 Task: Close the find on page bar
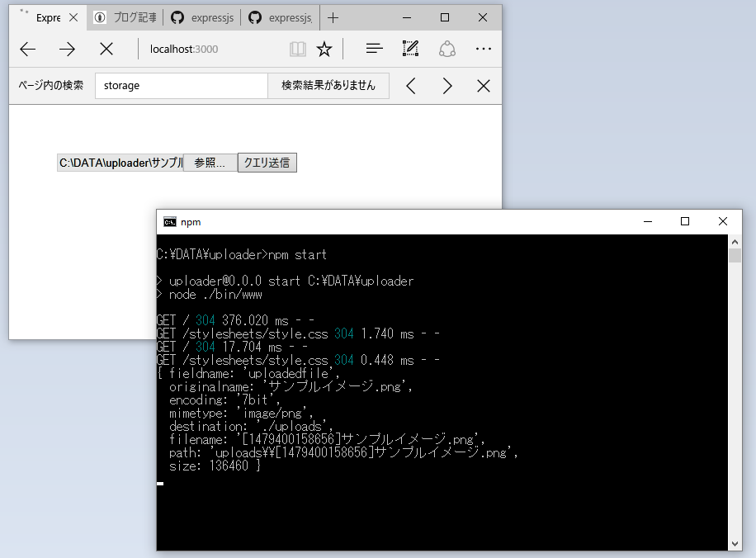point(483,86)
